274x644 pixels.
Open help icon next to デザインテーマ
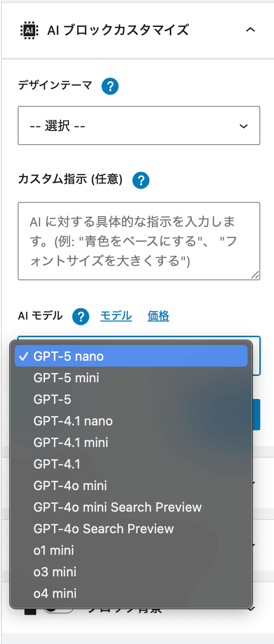pos(111,86)
